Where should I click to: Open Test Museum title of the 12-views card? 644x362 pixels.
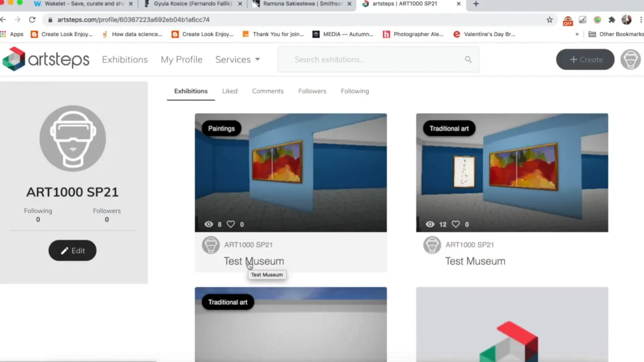pyautogui.click(x=475, y=261)
